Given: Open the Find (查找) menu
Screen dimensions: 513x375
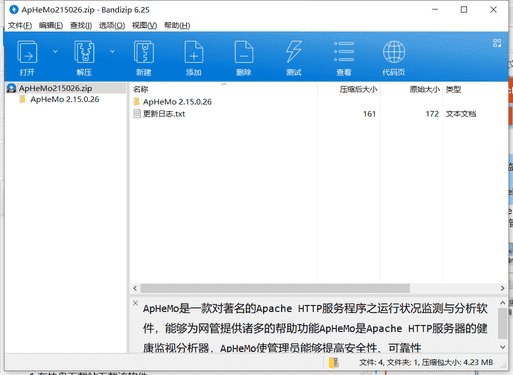Looking at the screenshot, I should (81, 25).
